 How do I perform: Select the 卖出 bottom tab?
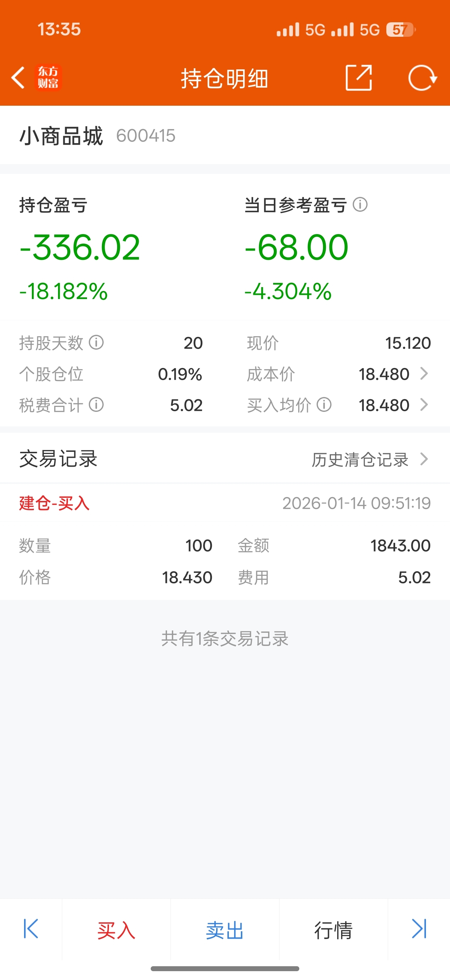coord(225,931)
